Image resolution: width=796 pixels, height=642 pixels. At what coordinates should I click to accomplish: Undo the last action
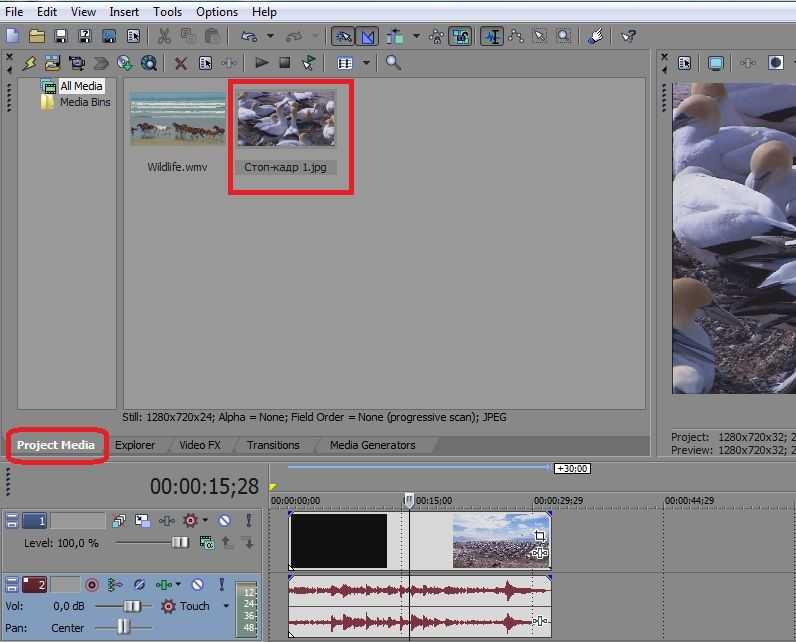coord(249,36)
